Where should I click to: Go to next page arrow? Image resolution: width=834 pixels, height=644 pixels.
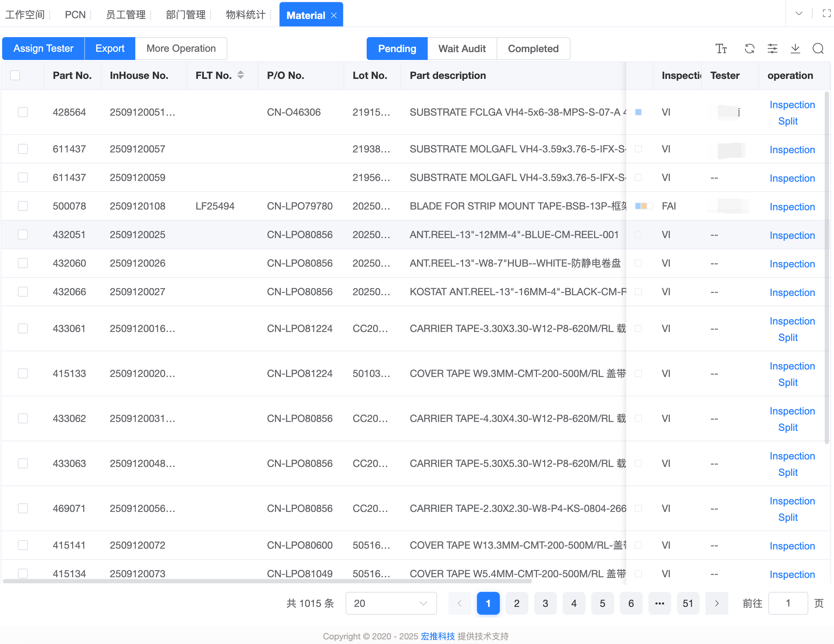tap(717, 603)
